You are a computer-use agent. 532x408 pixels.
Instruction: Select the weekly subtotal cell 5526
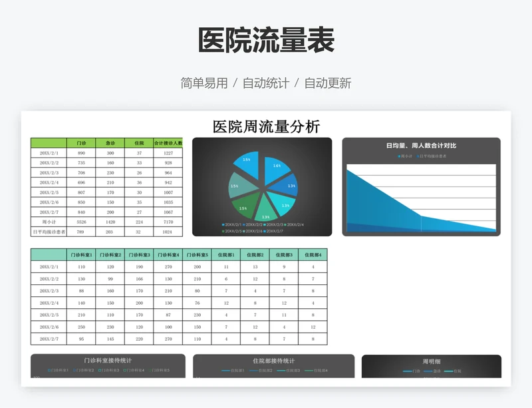pos(81,222)
